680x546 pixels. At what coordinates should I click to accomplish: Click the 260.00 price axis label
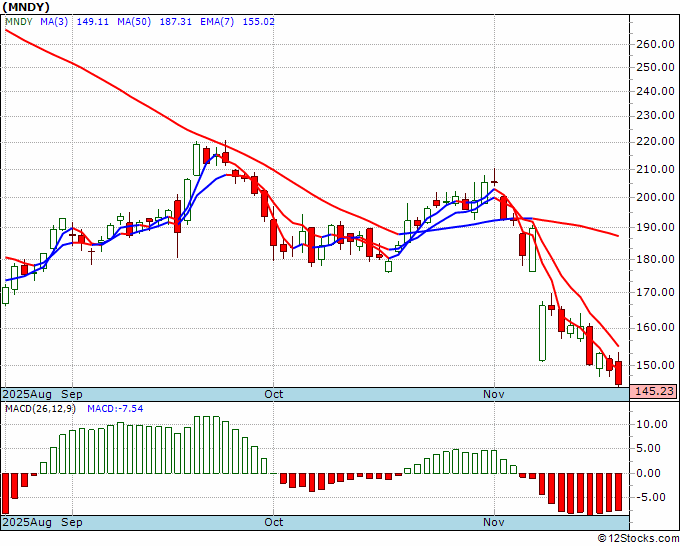tap(655, 44)
